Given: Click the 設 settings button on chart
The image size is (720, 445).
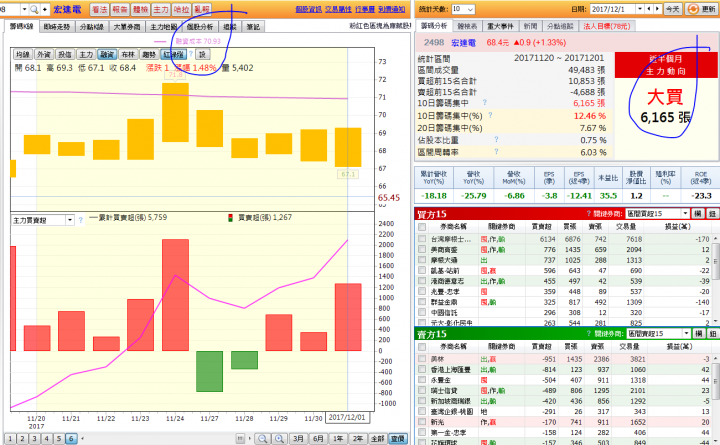Looking at the screenshot, I should click(202, 54).
